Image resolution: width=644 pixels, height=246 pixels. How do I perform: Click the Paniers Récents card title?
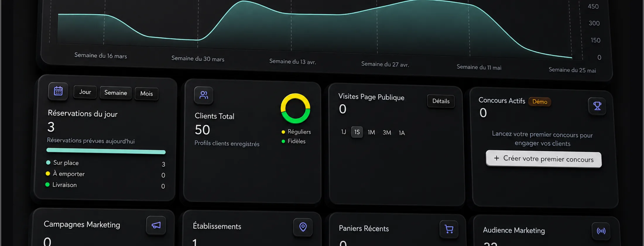point(364,228)
